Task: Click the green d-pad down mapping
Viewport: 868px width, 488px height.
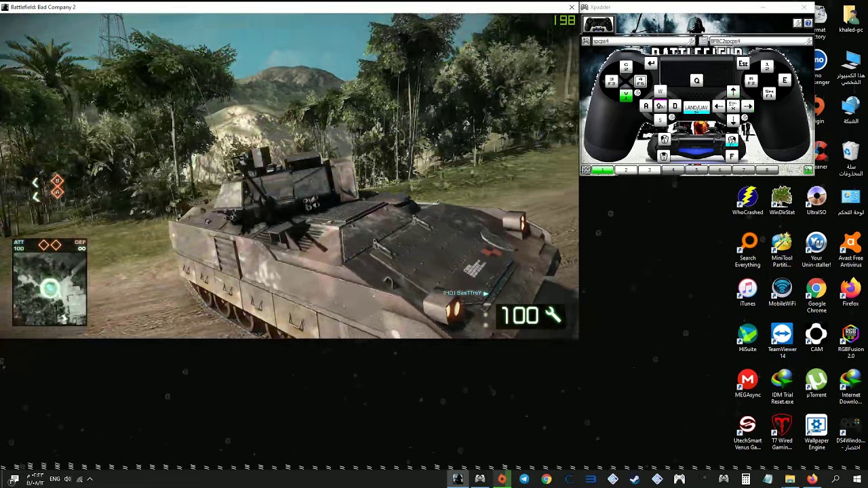Action: (x=626, y=96)
